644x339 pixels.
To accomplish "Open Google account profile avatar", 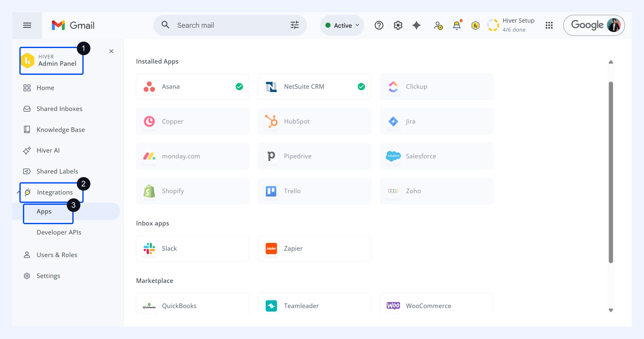I will point(614,25).
